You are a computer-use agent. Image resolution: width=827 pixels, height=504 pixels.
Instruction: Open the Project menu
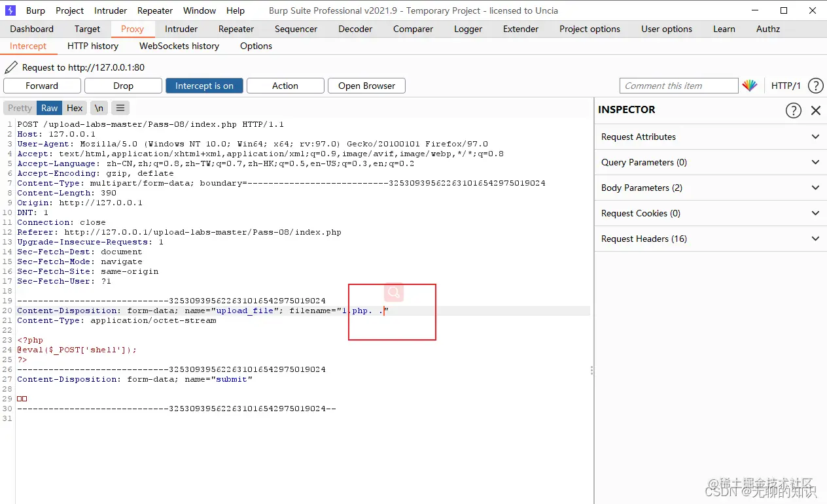pyautogui.click(x=70, y=10)
